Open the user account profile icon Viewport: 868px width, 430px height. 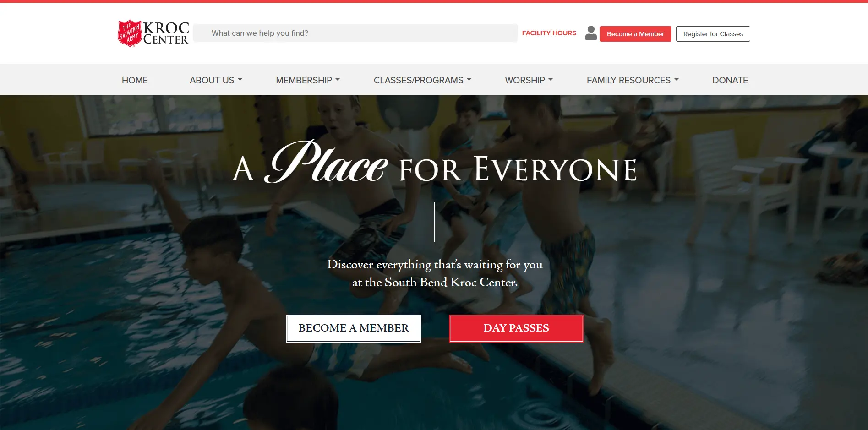pos(591,33)
